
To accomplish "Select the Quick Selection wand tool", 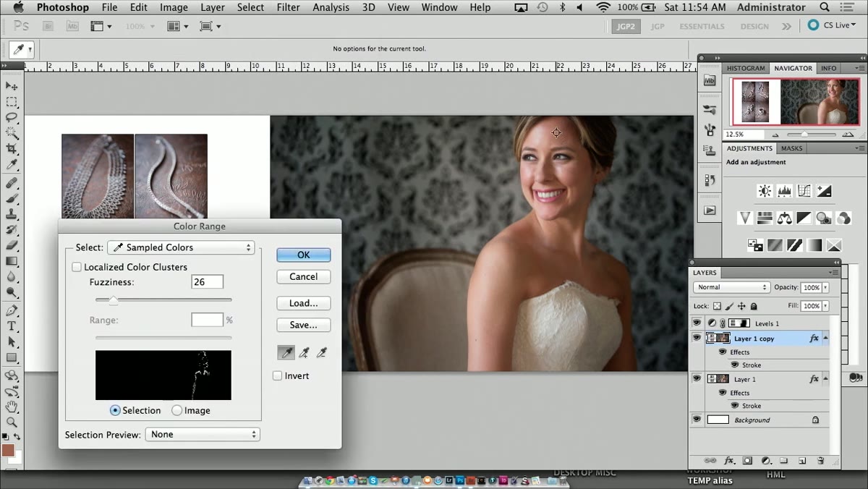I will coord(12,133).
